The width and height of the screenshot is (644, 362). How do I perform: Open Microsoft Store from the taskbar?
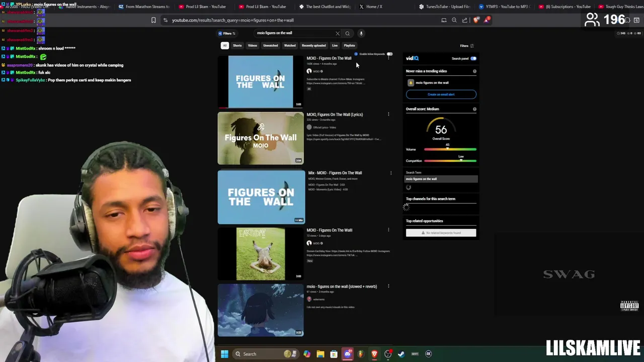(x=334, y=354)
